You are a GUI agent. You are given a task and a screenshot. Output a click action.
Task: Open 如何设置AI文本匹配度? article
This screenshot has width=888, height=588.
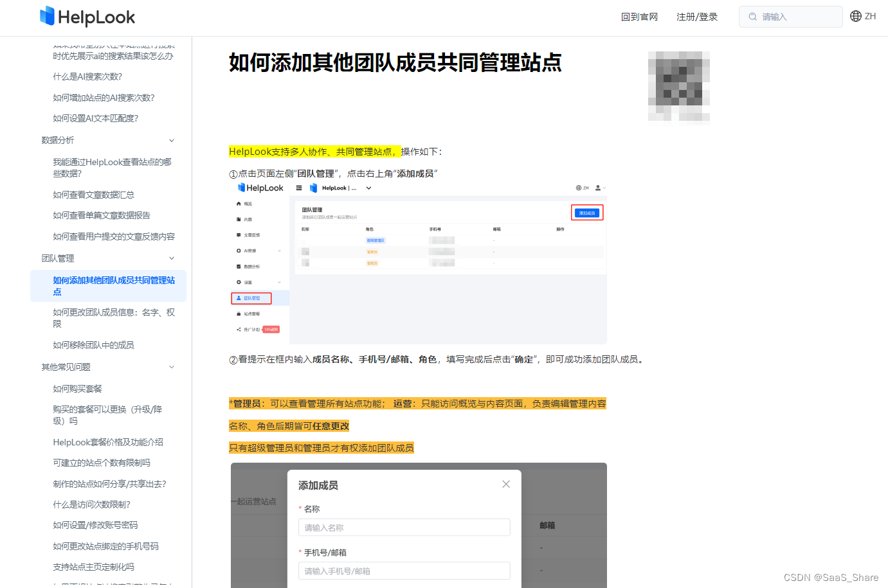96,118
